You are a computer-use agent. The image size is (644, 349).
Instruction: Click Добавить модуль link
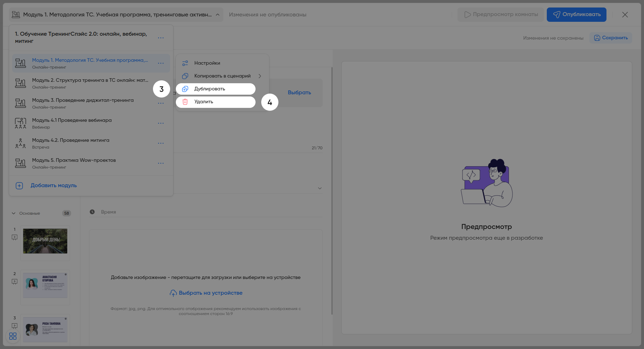[x=54, y=186]
